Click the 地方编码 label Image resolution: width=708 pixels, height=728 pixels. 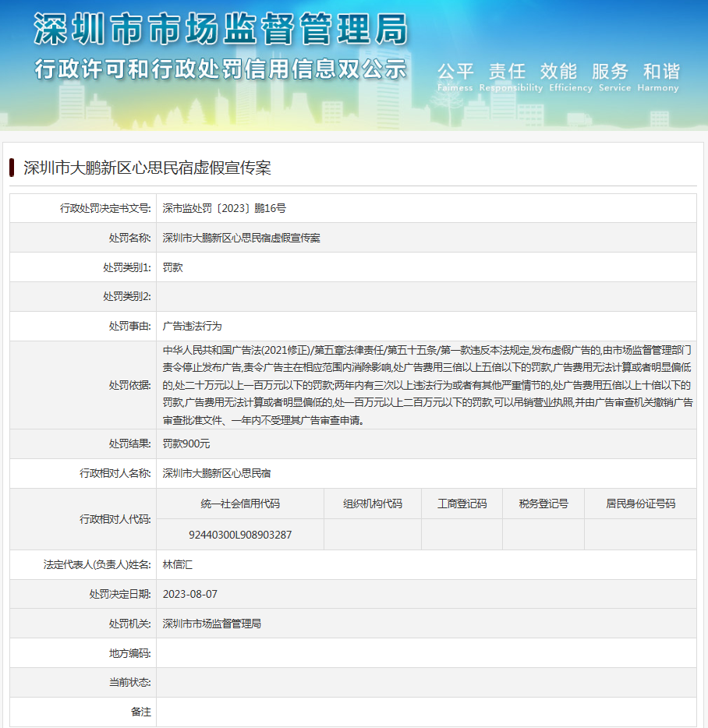(x=130, y=653)
